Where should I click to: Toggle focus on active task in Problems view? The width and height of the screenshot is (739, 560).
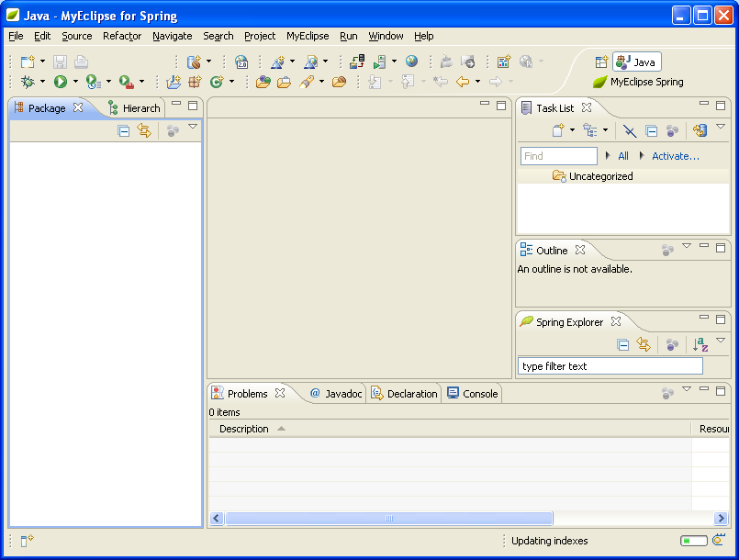coord(667,393)
